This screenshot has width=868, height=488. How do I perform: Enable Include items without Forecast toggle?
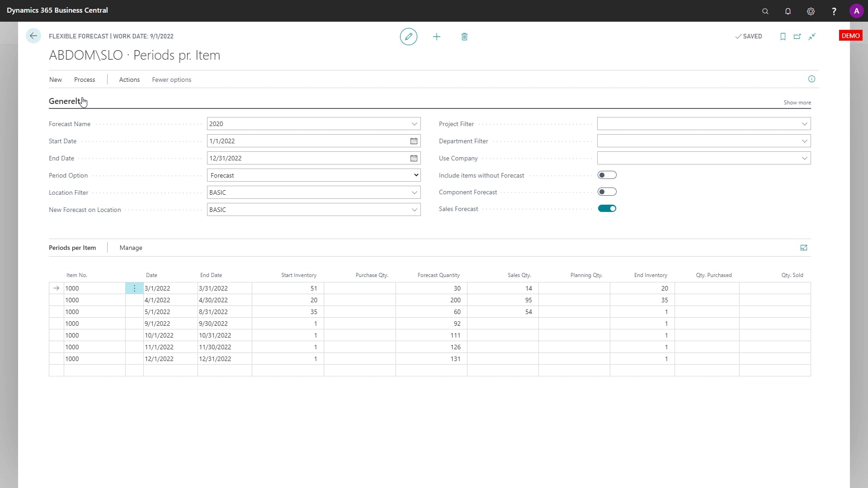607,175
